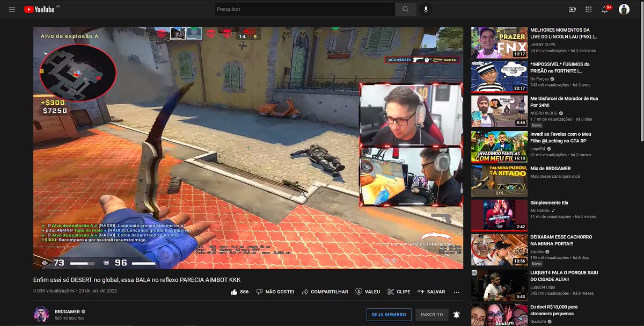This screenshot has width=644, height=326.
Task: Open MELHORES MOMENTOS DA LIVE thumbnail
Action: [x=499, y=42]
